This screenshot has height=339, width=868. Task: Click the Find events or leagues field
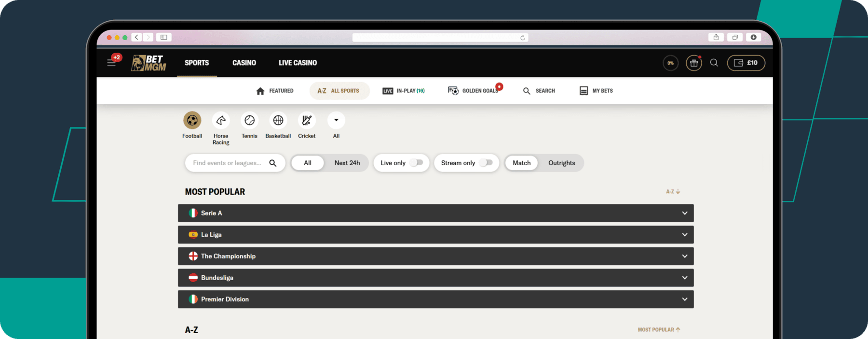tap(235, 163)
